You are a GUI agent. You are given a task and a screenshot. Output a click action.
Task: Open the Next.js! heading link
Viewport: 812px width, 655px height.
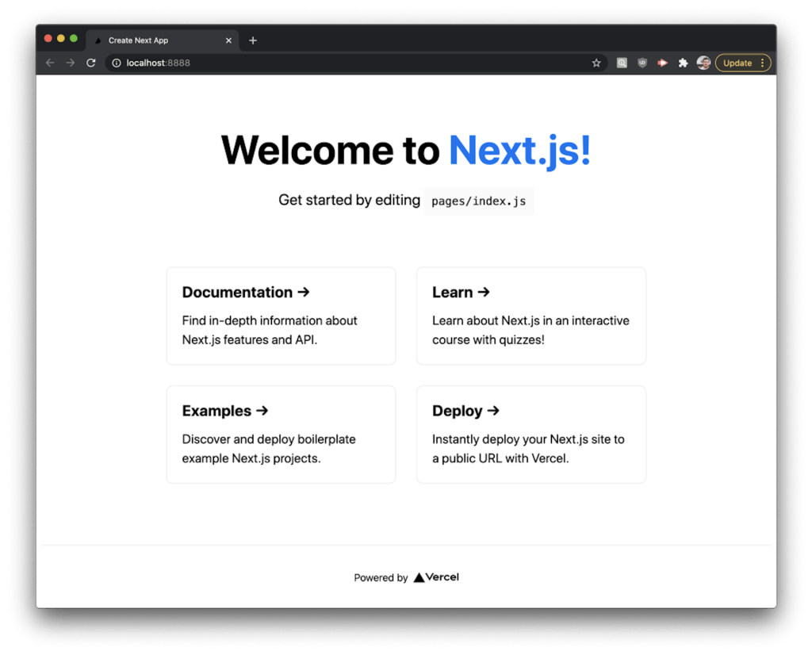click(x=519, y=151)
